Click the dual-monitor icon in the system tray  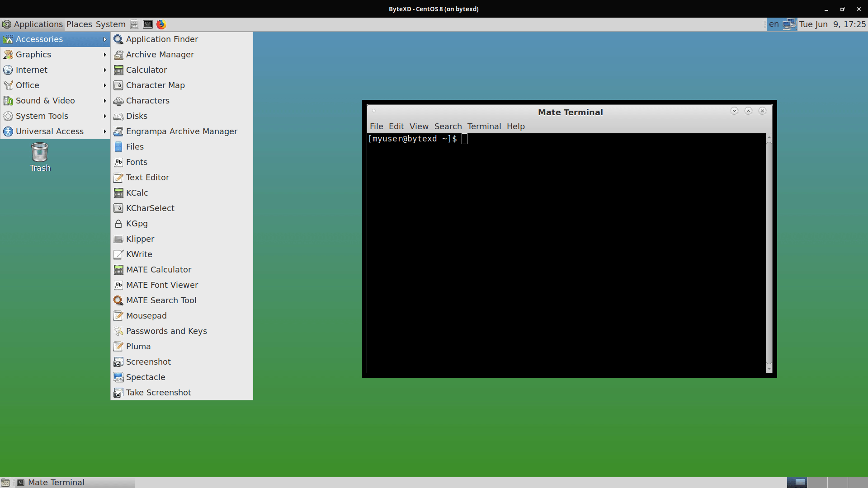pos(789,24)
